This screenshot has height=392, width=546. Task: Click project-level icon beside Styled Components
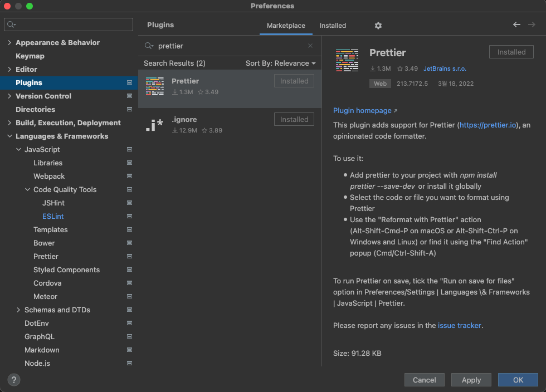click(129, 269)
